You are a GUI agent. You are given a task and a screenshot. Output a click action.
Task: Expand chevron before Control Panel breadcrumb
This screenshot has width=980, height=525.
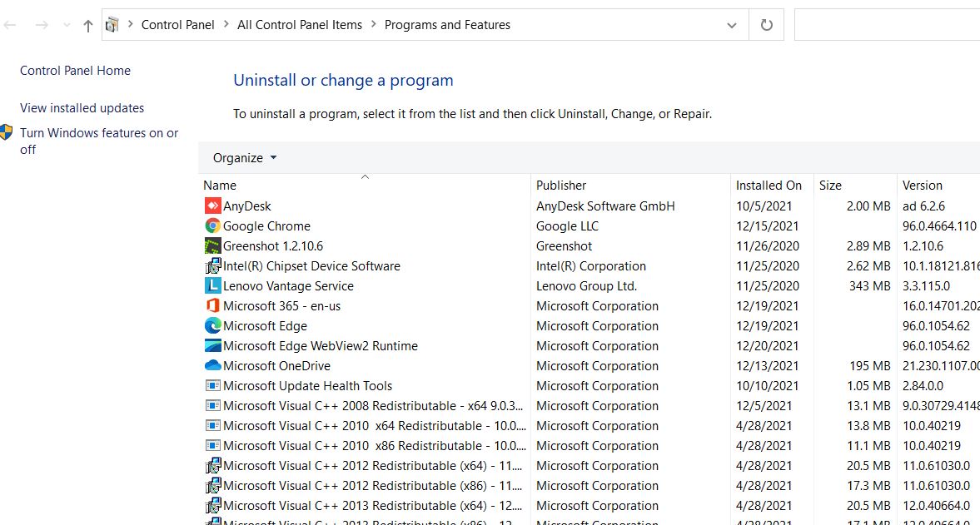[x=130, y=24]
